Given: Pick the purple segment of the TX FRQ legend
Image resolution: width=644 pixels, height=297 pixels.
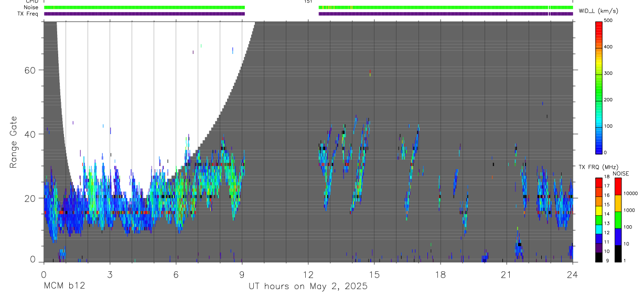Looking at the screenshot, I should point(598,247).
